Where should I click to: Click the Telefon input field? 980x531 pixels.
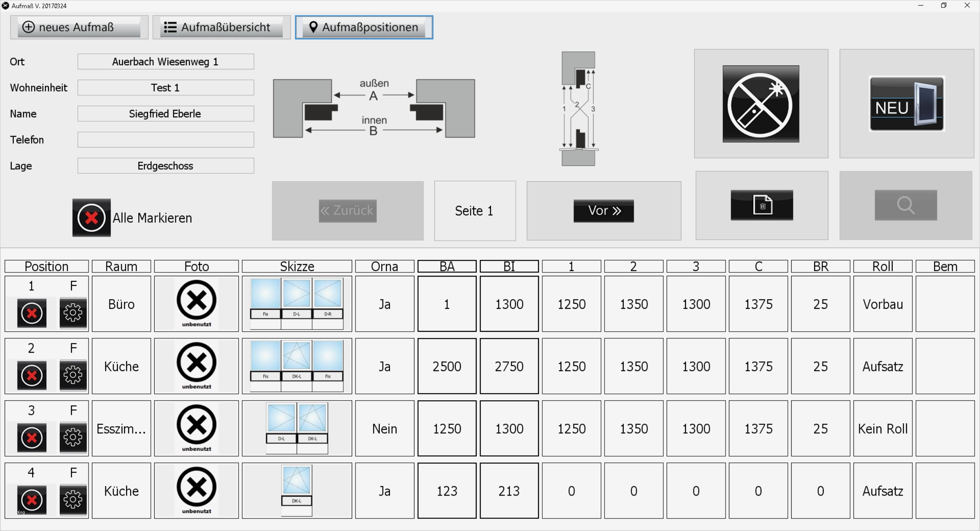pyautogui.click(x=165, y=140)
